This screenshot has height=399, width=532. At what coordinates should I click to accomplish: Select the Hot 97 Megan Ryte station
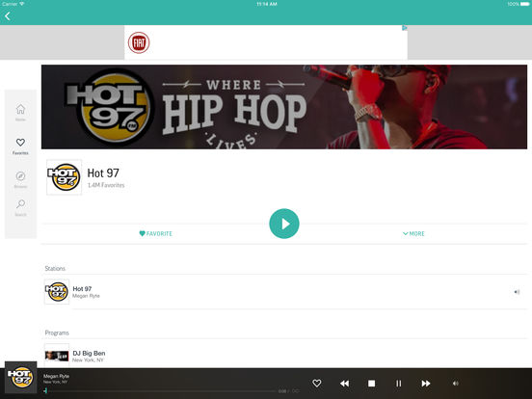pyautogui.click(x=285, y=292)
